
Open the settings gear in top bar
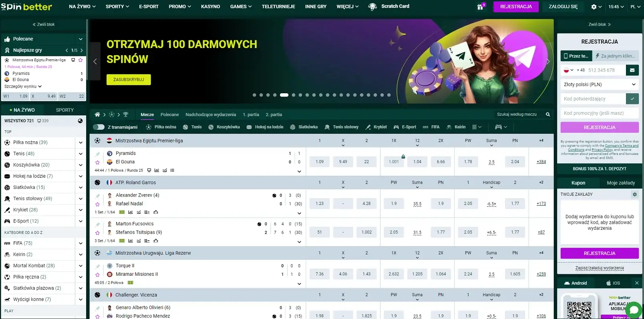(594, 7)
